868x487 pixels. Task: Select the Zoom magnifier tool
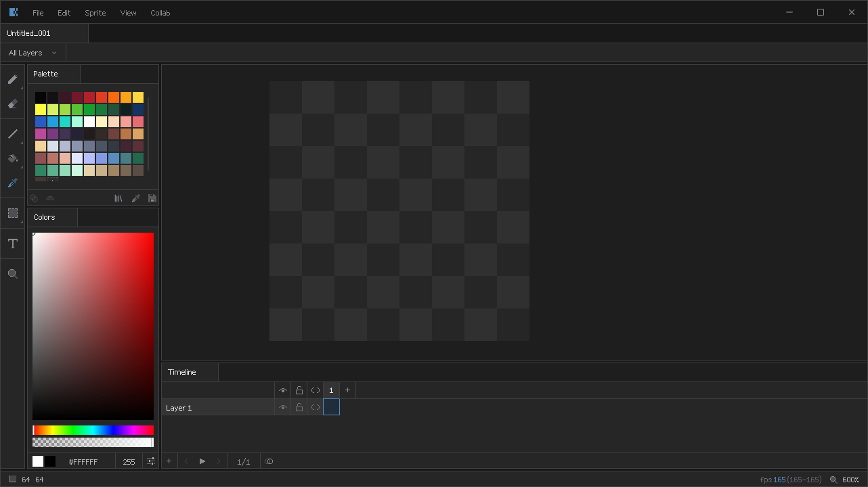[x=13, y=274]
